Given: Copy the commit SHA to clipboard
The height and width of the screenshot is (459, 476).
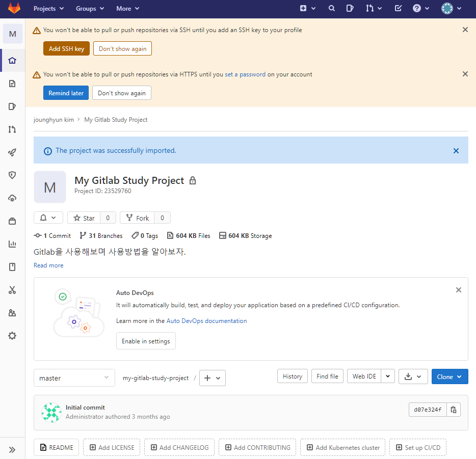Looking at the screenshot, I should point(454,410).
